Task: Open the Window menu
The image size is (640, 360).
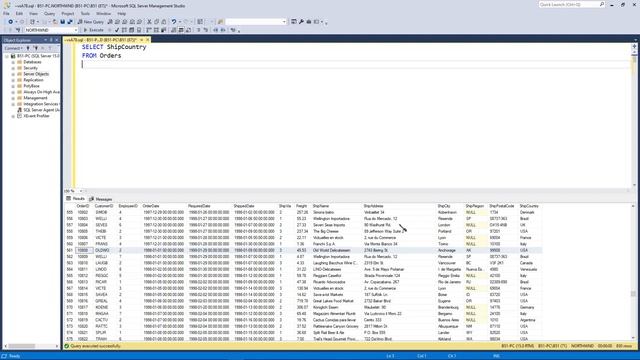Action: coord(103,13)
